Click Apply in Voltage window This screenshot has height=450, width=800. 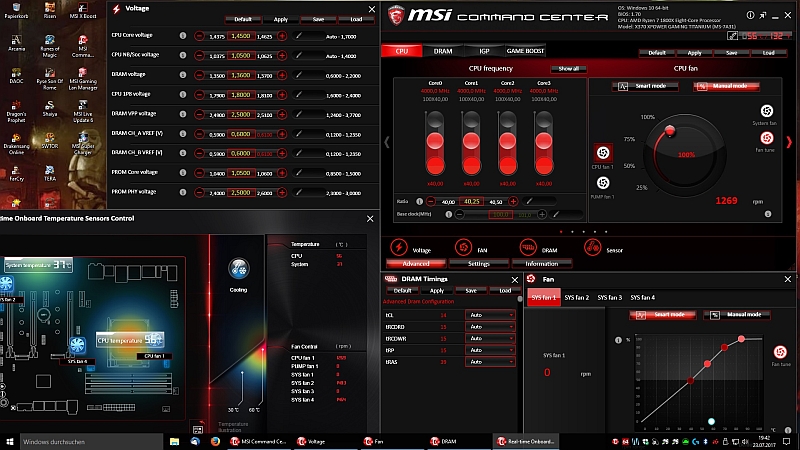pyautogui.click(x=281, y=19)
